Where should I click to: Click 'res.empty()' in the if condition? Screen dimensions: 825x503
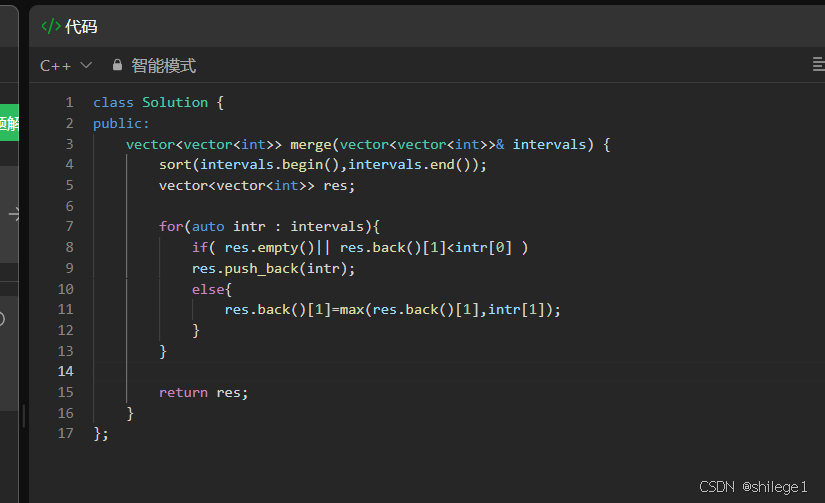pyautogui.click(x=269, y=247)
